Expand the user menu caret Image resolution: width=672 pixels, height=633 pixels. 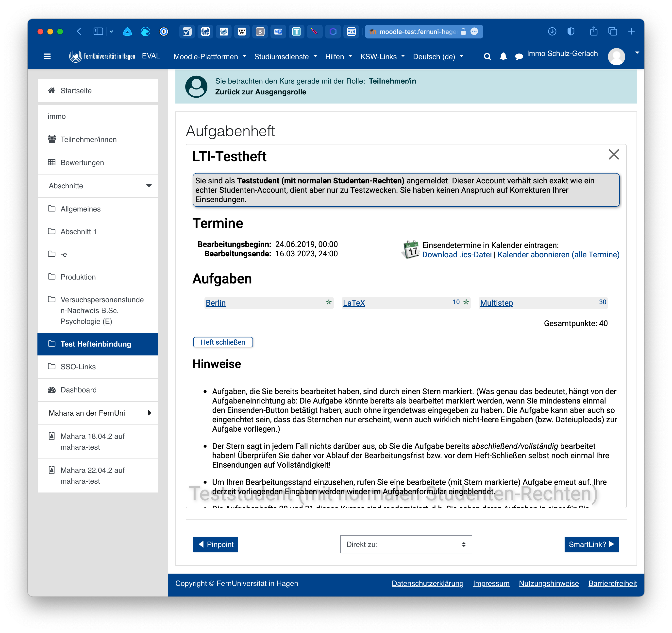[637, 53]
